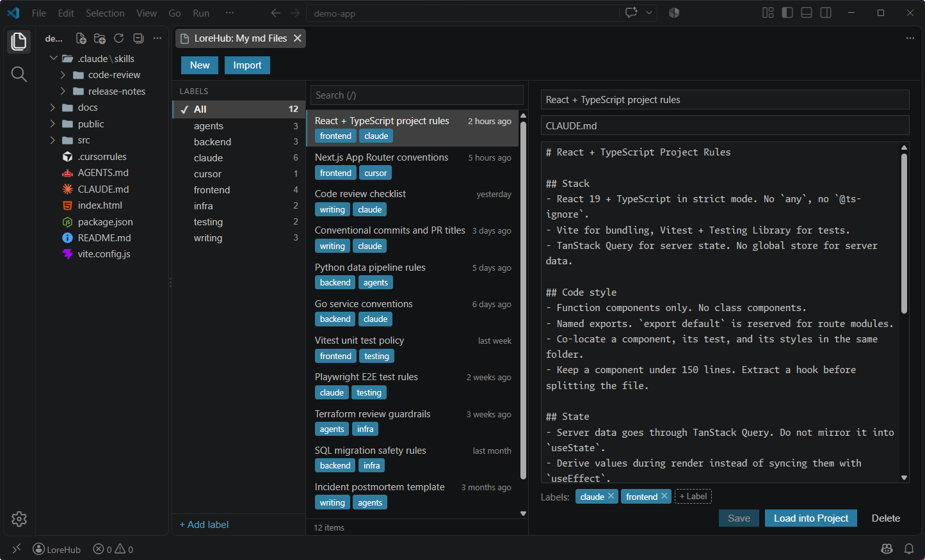Click the New File icon in Explorer header
Viewport: 925px width, 560px height.
coord(81,38)
